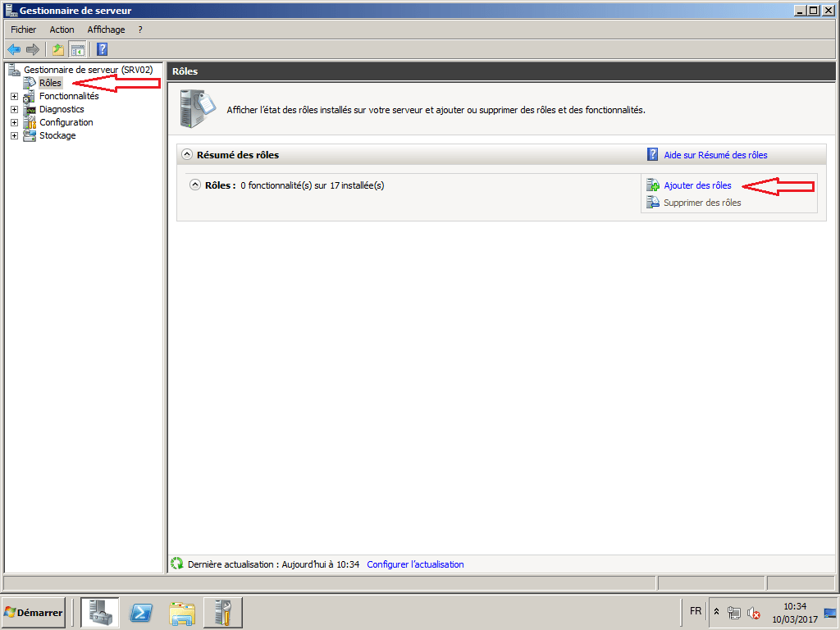This screenshot has height=630, width=840.
Task: Select the export list icon in the toolbar
Action: point(57,49)
